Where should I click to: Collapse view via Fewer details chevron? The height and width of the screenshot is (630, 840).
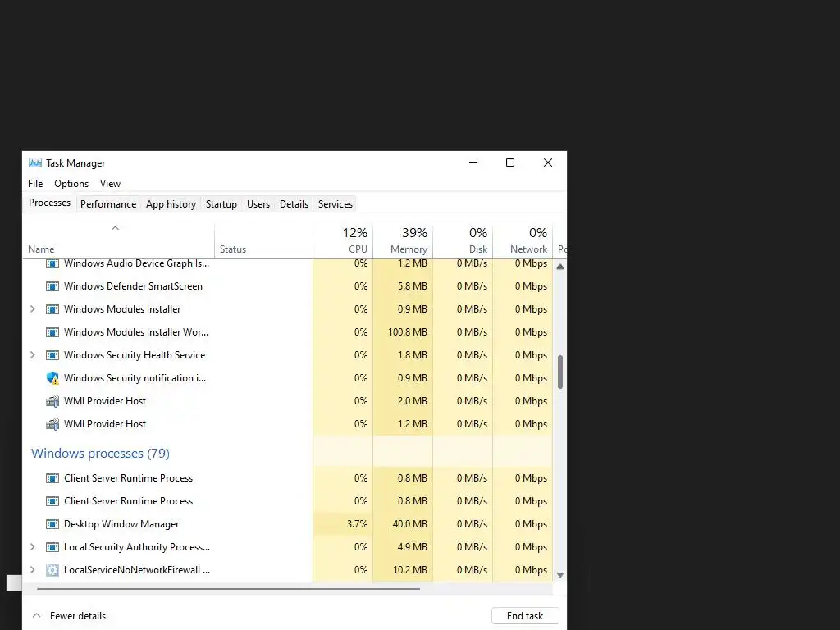[x=36, y=615]
